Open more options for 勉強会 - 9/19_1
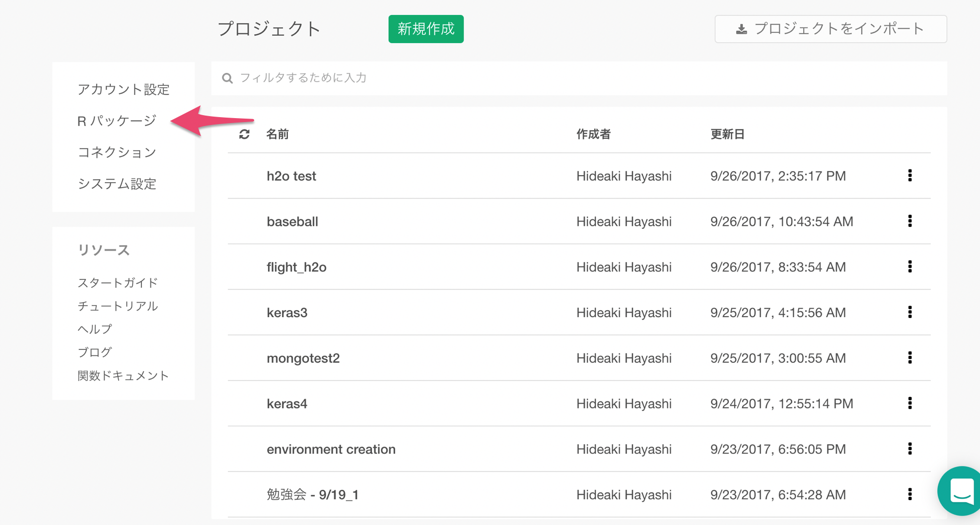 point(910,494)
